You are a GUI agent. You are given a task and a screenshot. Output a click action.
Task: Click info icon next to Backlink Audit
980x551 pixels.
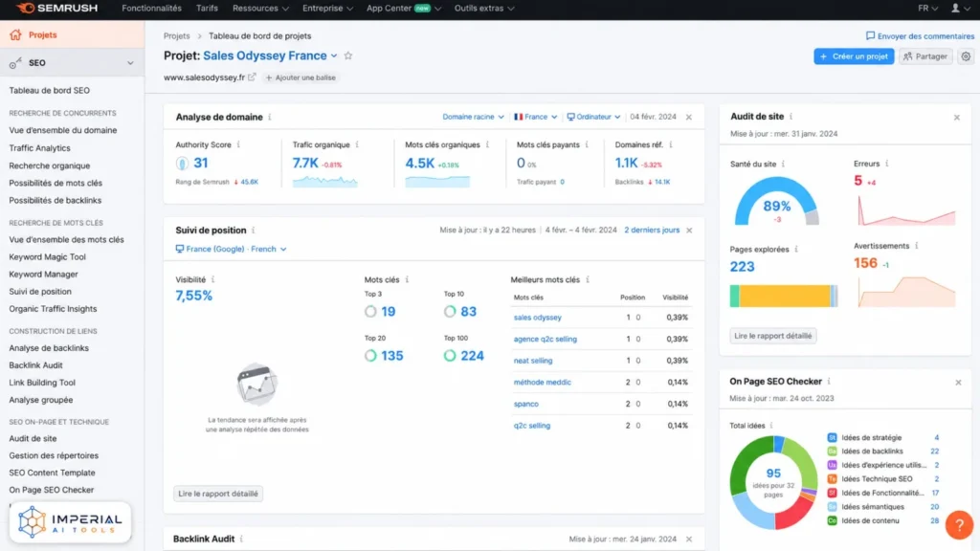coord(241,539)
